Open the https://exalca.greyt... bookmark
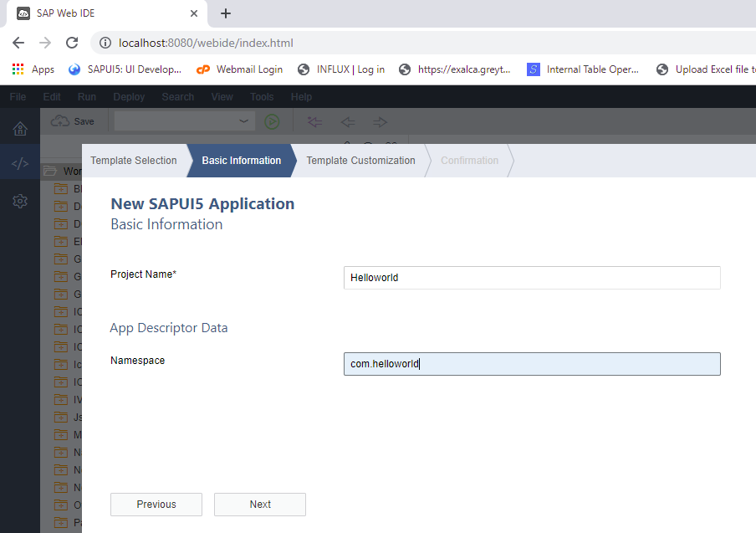Image resolution: width=756 pixels, height=533 pixels. point(455,69)
